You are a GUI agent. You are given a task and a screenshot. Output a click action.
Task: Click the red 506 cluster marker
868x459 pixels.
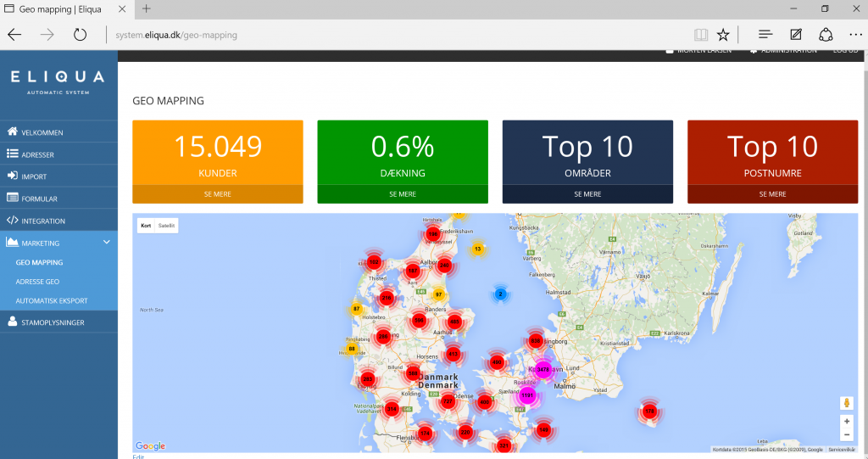419,320
